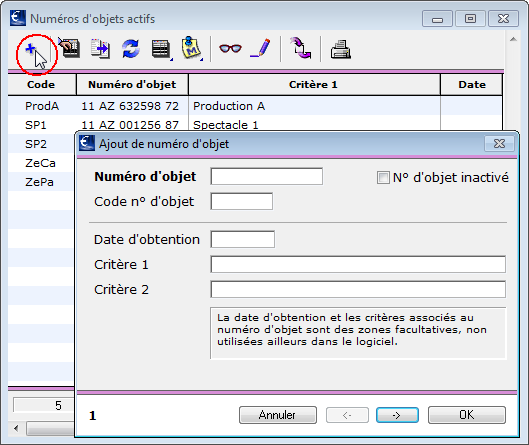Open the list table view icon

click(x=161, y=49)
